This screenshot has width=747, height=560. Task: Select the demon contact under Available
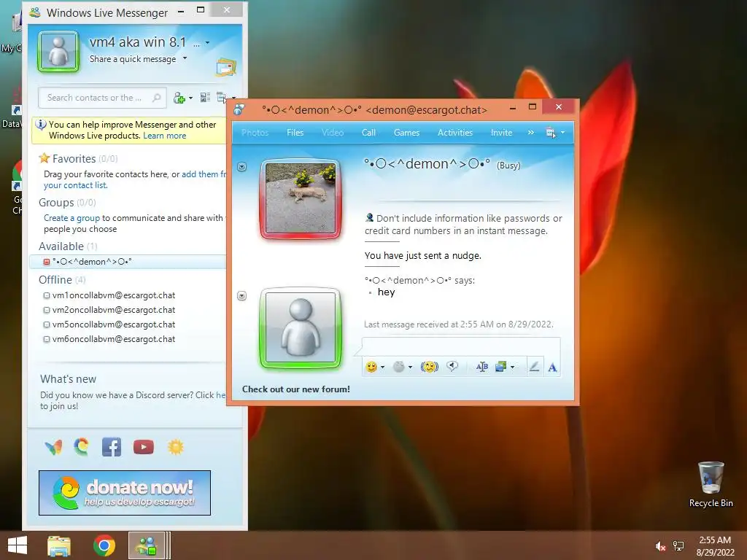click(127, 262)
